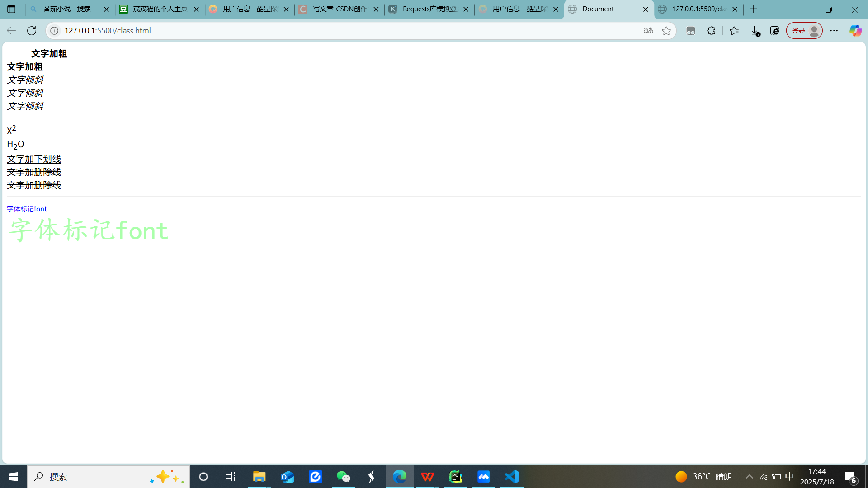Open the Copilot sidebar icon

click(x=855, y=31)
